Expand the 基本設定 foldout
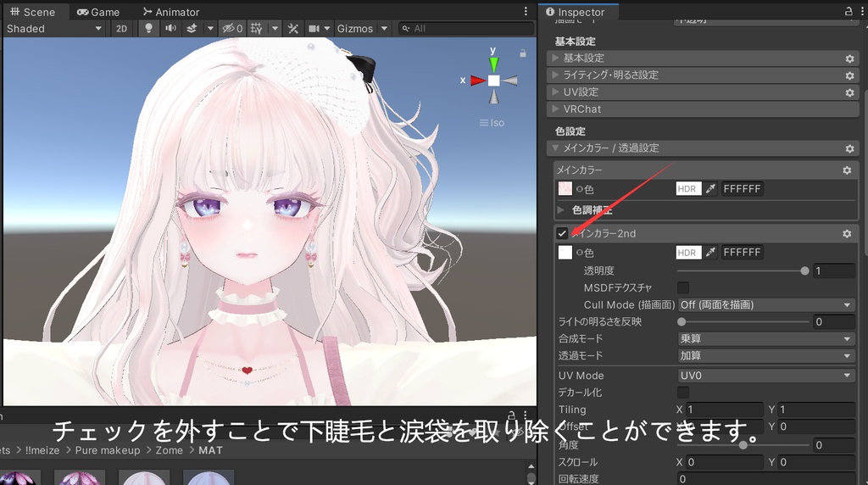Viewport: 868px width, 485px height. coord(555,58)
